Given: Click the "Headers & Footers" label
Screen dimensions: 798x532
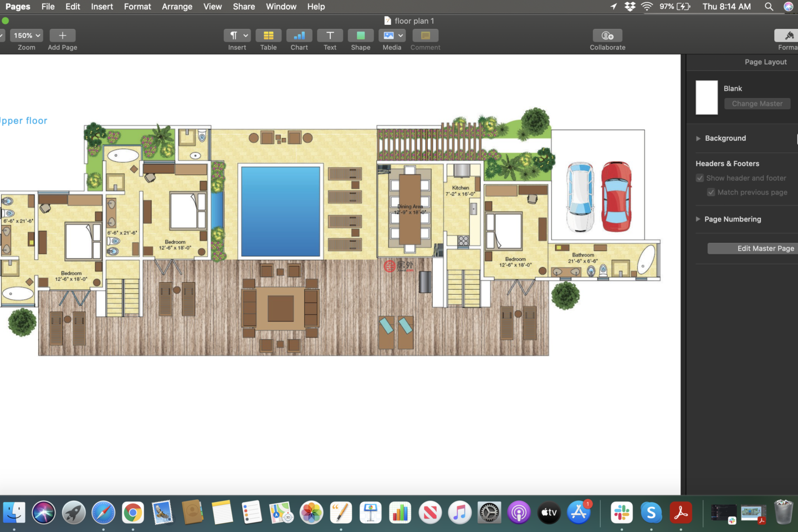Looking at the screenshot, I should point(728,163).
